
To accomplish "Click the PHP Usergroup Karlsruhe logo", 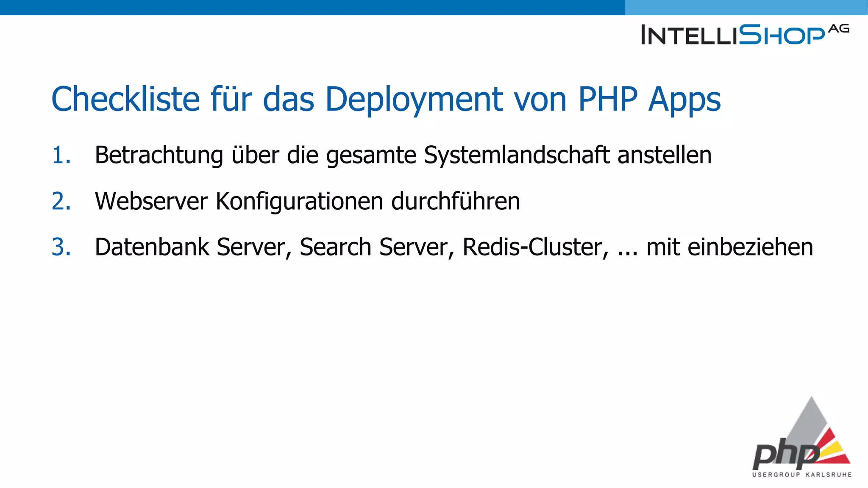I will 802,437.
